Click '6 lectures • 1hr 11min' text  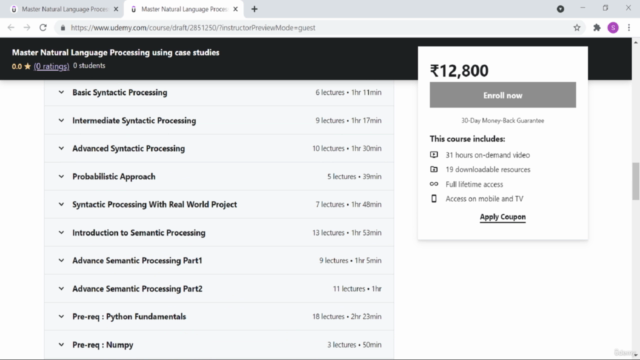click(348, 93)
